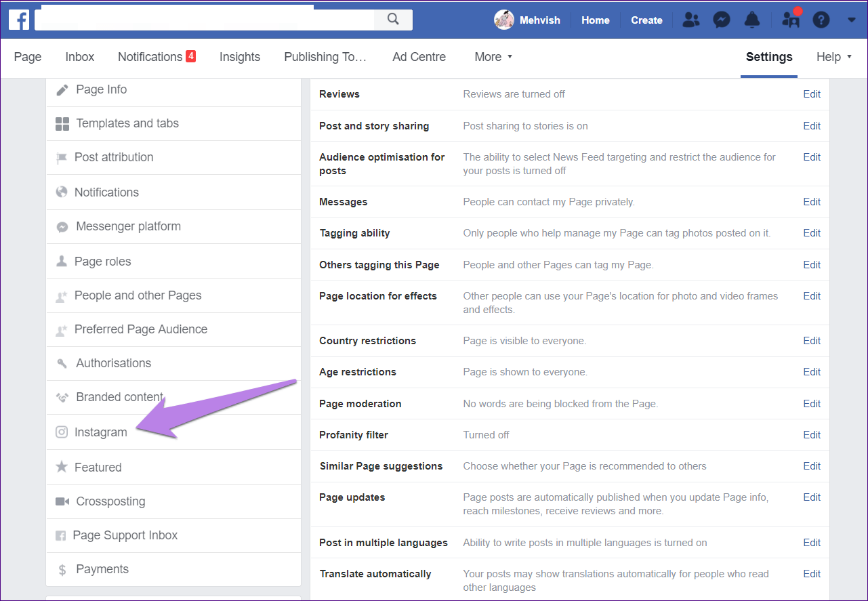Edit Audience optimisation for posts
The image size is (868, 601).
click(x=812, y=157)
